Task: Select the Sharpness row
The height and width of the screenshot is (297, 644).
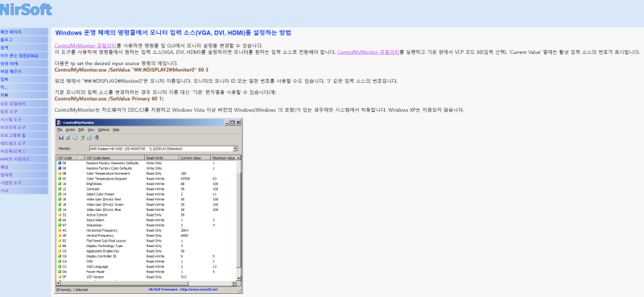Action: 147,225
